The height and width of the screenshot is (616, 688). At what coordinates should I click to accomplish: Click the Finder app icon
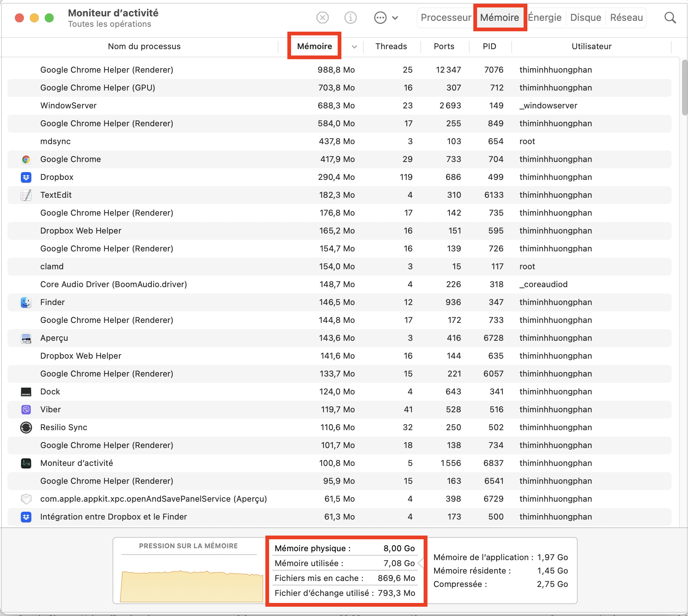[26, 302]
